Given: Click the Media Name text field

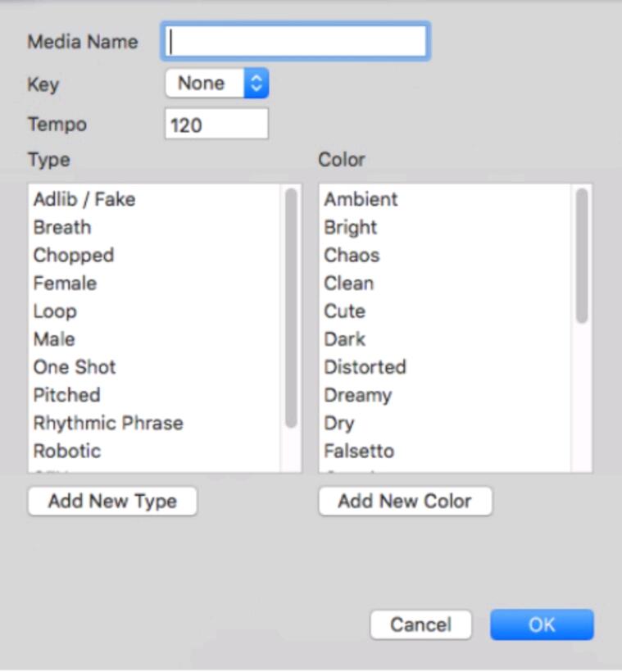Looking at the screenshot, I should click(x=296, y=42).
